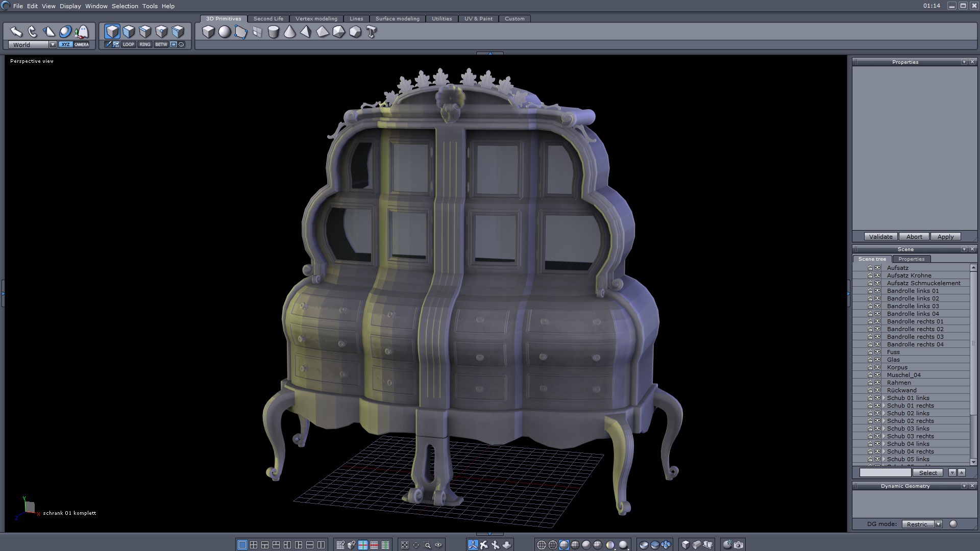Open the Vertex modeling tab
This screenshot has height=551, width=980.
pos(316,19)
